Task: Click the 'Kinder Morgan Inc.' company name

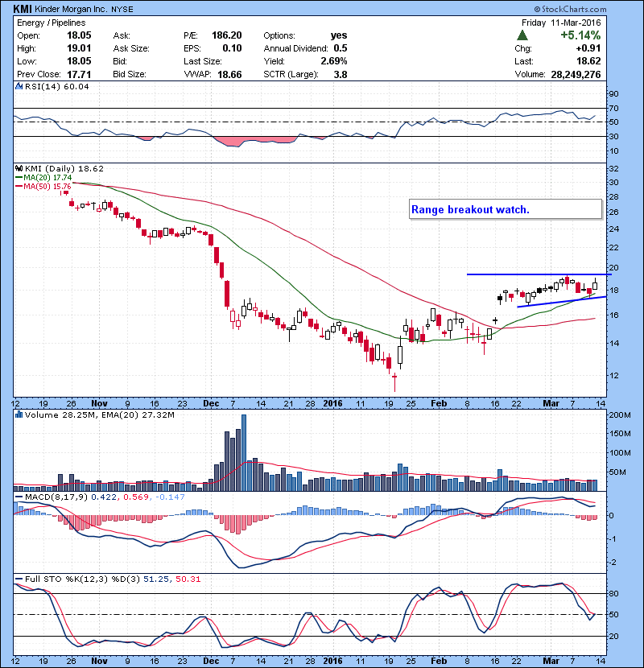Action: 71,9
